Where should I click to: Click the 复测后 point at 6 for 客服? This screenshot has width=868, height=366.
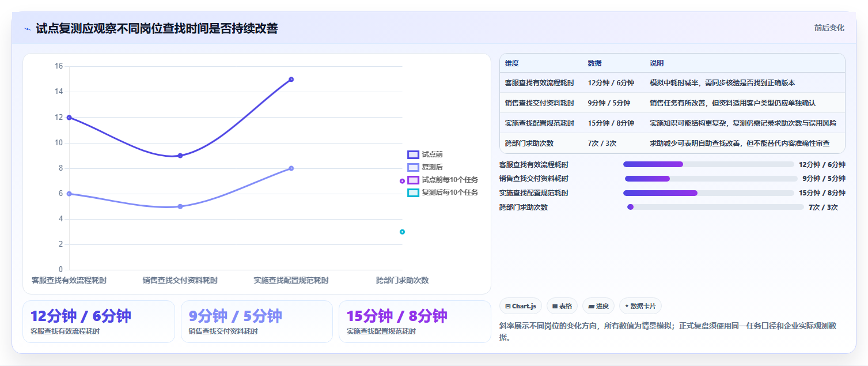69,194
